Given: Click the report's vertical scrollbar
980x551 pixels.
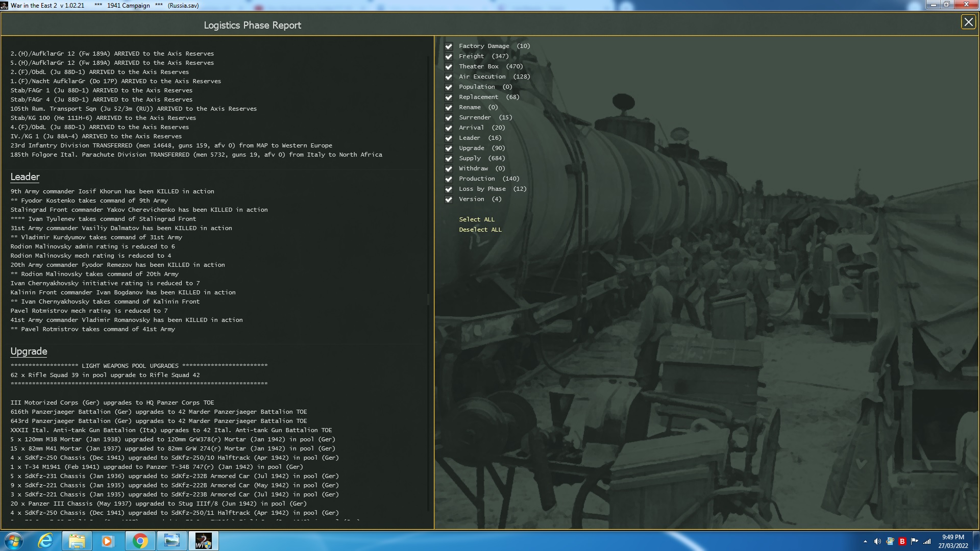Looking at the screenshot, I should 429,283.
